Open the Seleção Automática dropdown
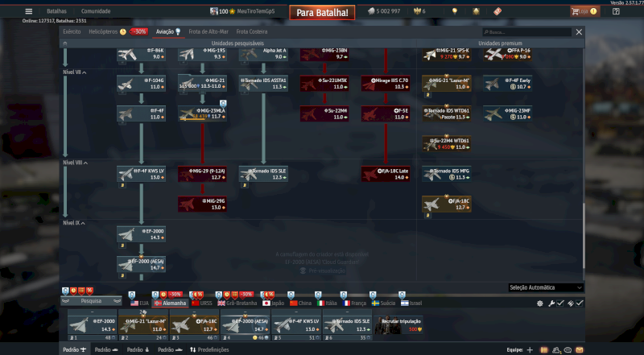 (x=546, y=287)
